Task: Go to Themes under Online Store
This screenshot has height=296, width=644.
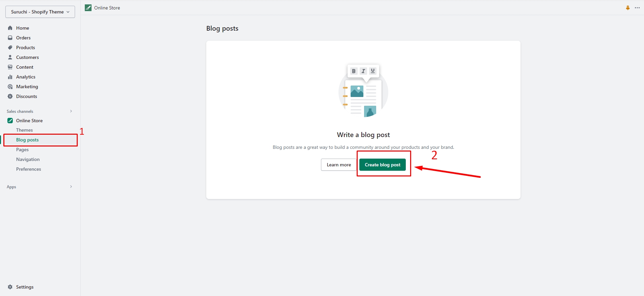Action: [25, 130]
